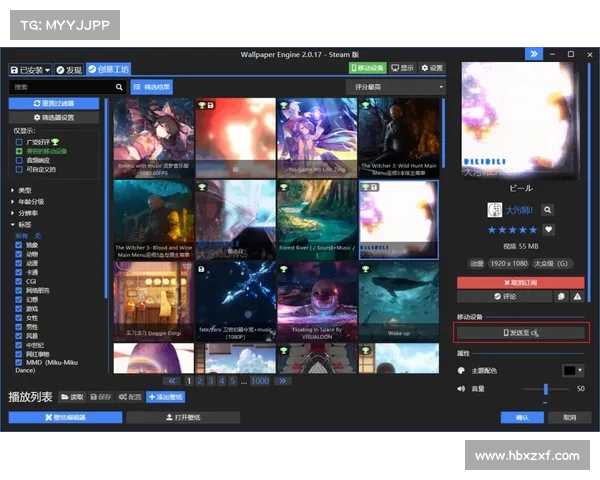600x480 pixels.
Task: Enable the audio responsive filter checkbox
Action: tap(19, 160)
